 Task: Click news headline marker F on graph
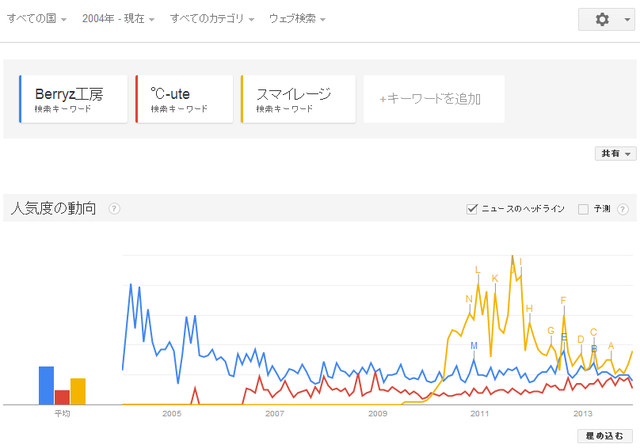pos(563,301)
